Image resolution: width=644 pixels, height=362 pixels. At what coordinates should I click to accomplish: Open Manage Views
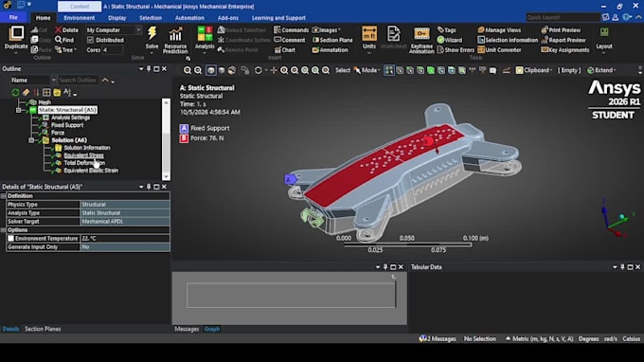499,30
